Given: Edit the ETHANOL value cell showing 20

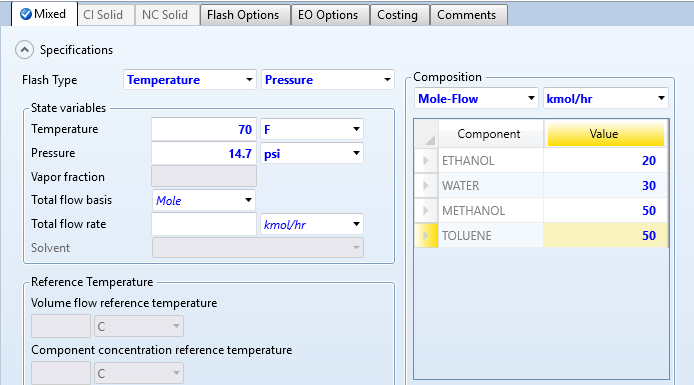Looking at the screenshot, I should (x=605, y=160).
